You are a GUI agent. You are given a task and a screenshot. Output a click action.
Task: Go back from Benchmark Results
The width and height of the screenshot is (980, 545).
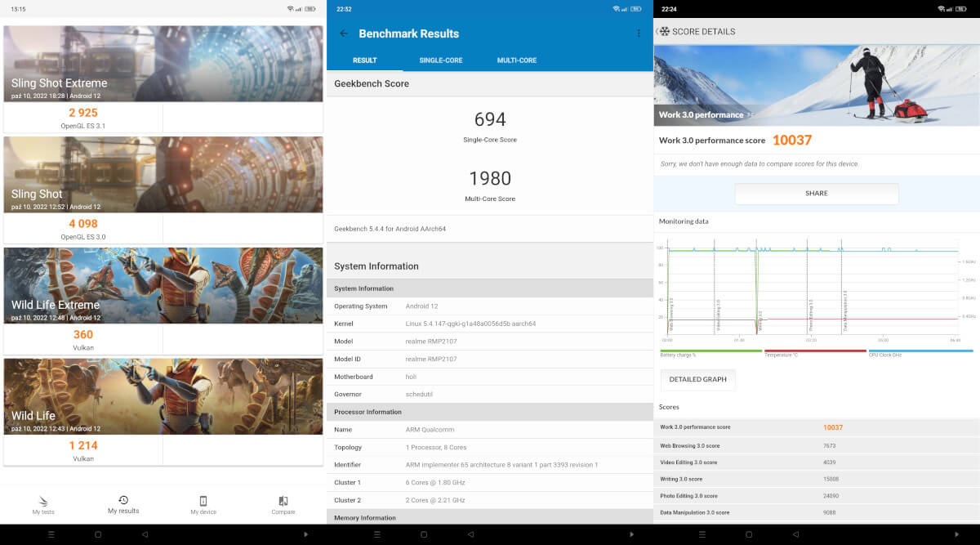[344, 34]
